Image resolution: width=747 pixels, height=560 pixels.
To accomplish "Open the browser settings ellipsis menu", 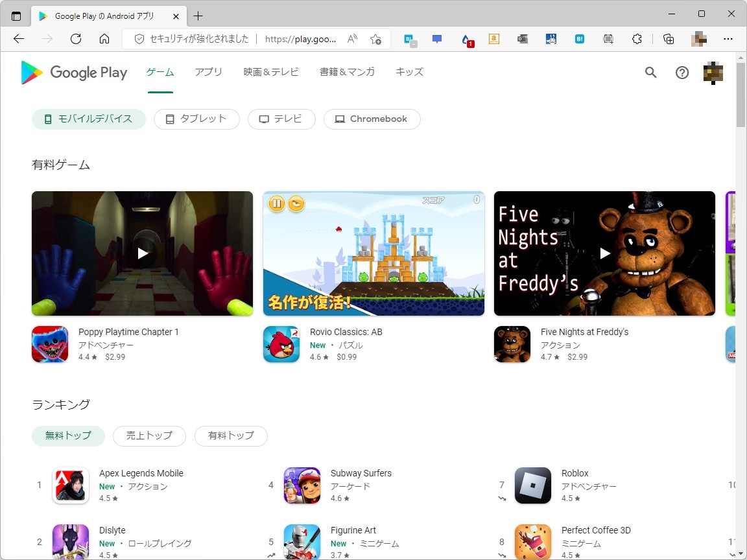I will tap(728, 39).
